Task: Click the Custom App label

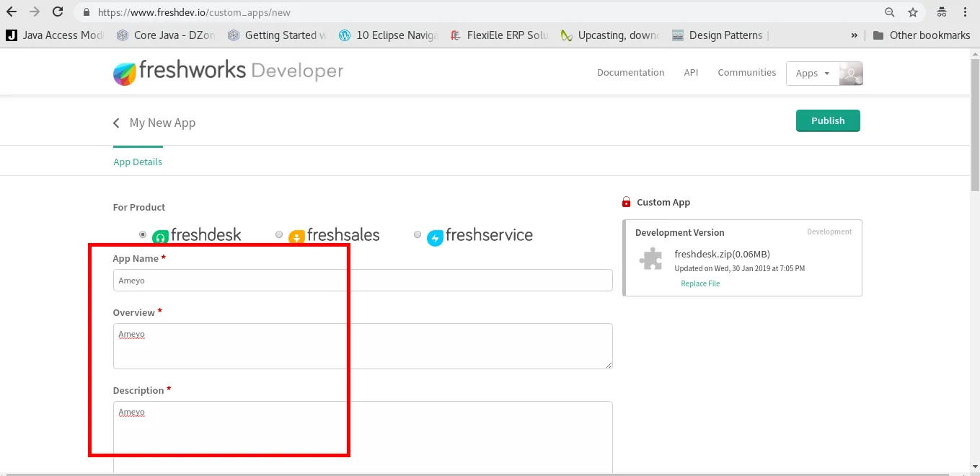Action: pyautogui.click(x=663, y=202)
